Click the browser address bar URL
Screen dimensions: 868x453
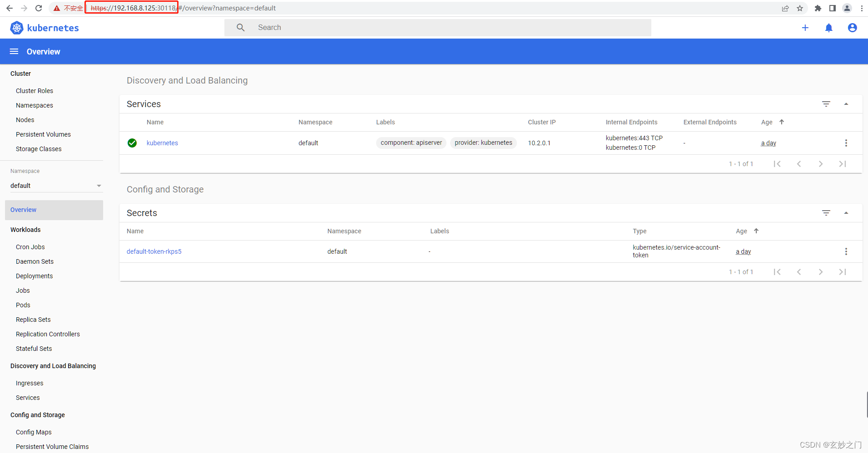183,8
